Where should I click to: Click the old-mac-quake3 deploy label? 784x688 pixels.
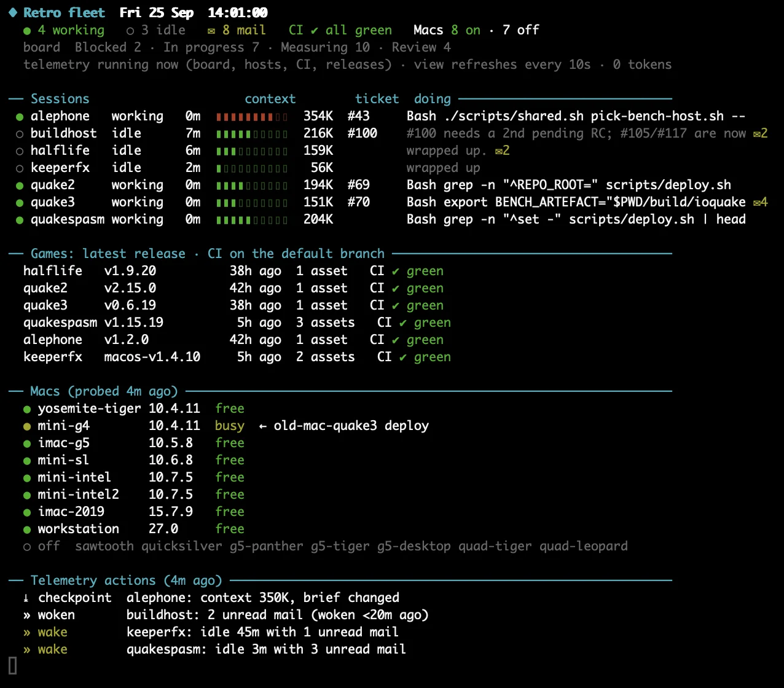[x=351, y=426]
